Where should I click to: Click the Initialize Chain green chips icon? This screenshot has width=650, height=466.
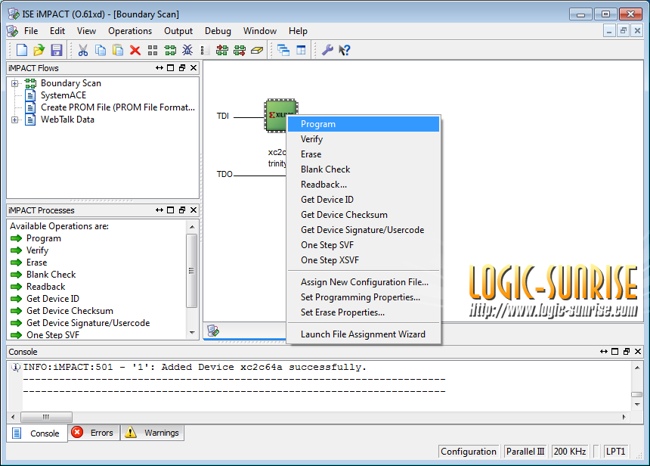(x=170, y=50)
